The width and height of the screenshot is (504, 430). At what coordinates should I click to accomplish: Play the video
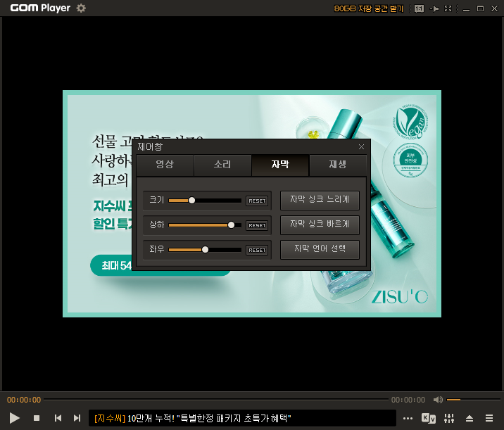(15, 418)
